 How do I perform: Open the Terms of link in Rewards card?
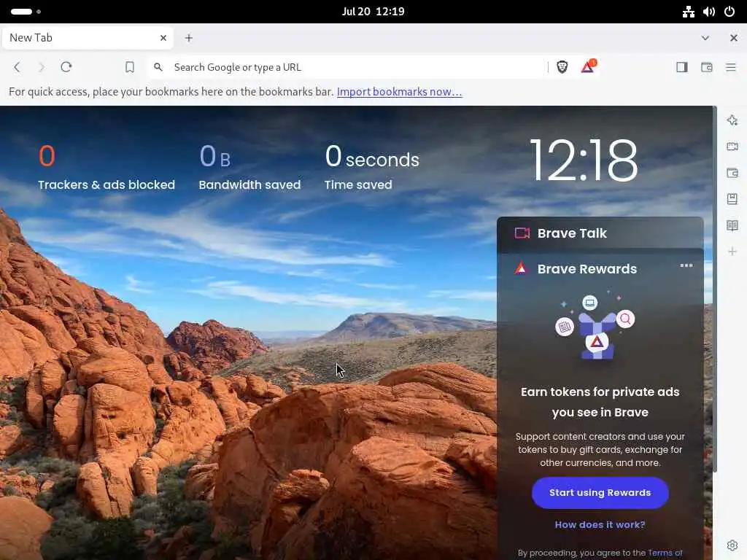tap(665, 553)
